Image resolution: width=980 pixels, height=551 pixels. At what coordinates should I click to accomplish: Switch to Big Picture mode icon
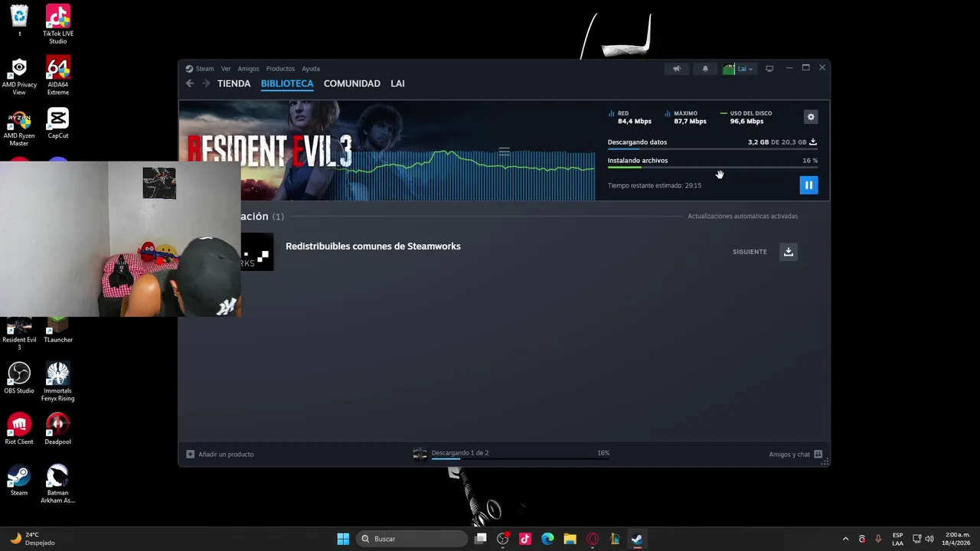[769, 69]
